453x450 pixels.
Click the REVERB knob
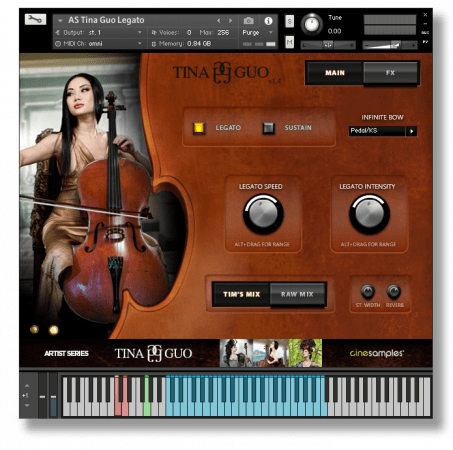click(x=394, y=292)
